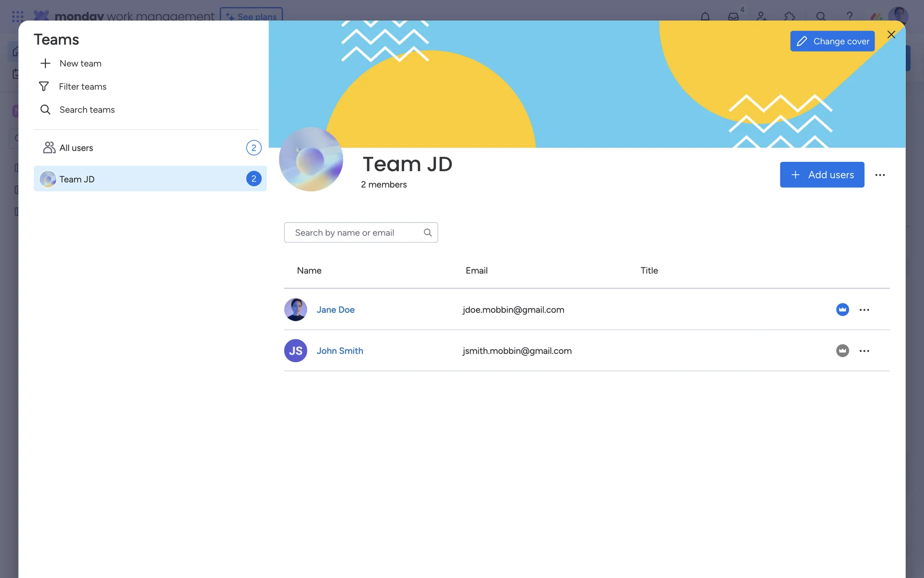Open the inbox tray icon

click(x=733, y=16)
